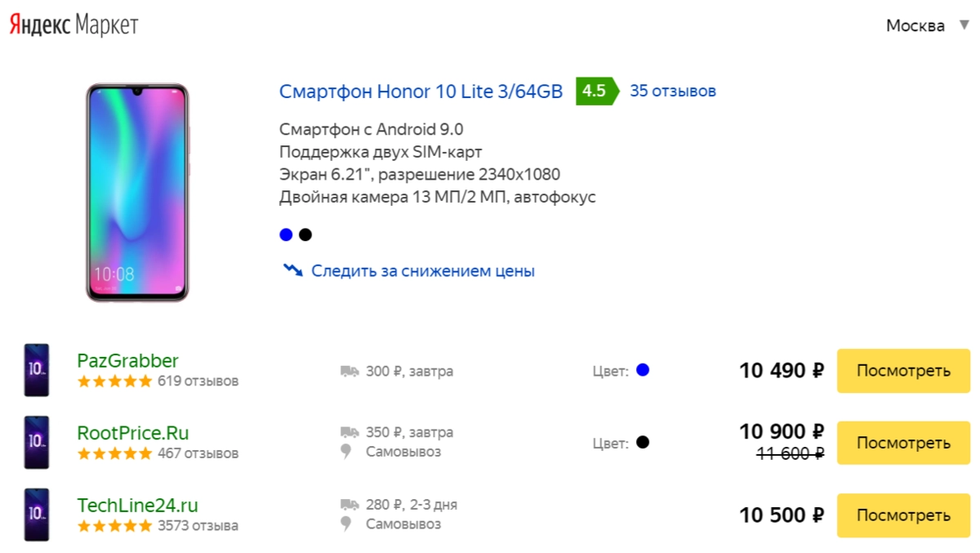The width and height of the screenshot is (980, 553).
Task: Open the Смартфон Honor 10 Lite 3/64GB title
Action: 421,91
